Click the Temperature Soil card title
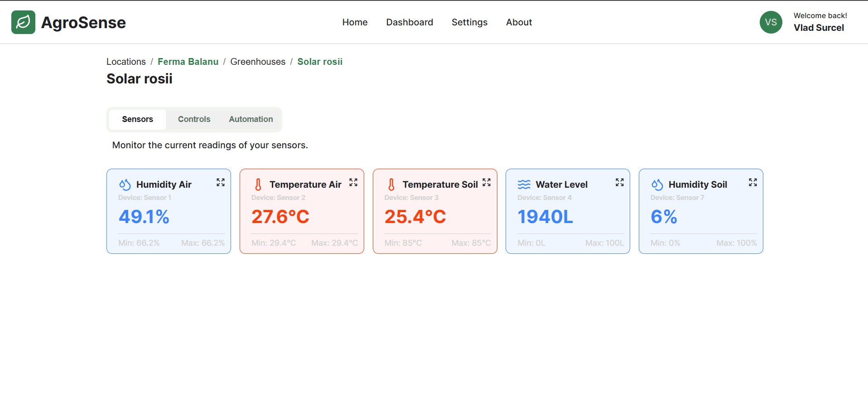 pyautogui.click(x=440, y=185)
